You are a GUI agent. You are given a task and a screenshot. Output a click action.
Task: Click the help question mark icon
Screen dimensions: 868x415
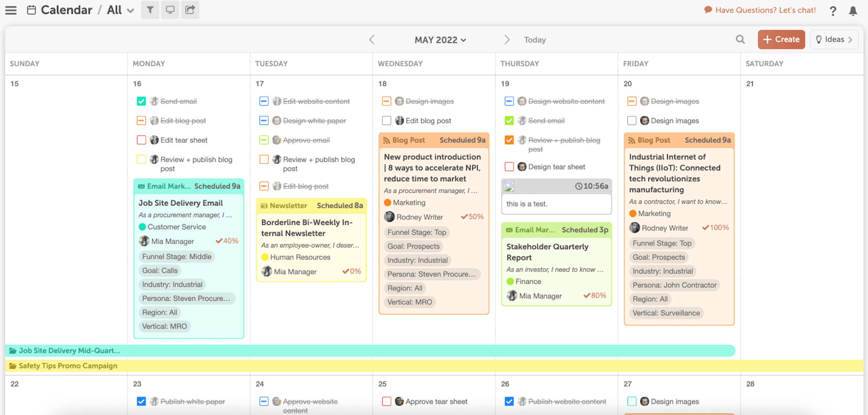point(833,11)
